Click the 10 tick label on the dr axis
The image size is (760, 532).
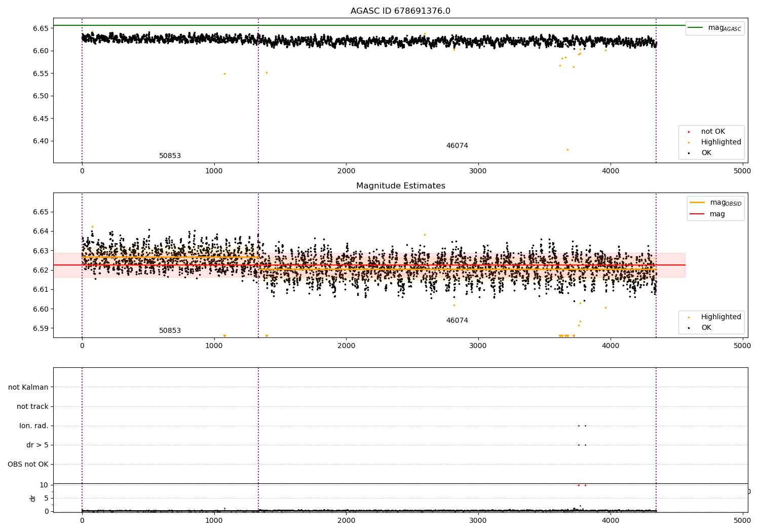pos(44,485)
